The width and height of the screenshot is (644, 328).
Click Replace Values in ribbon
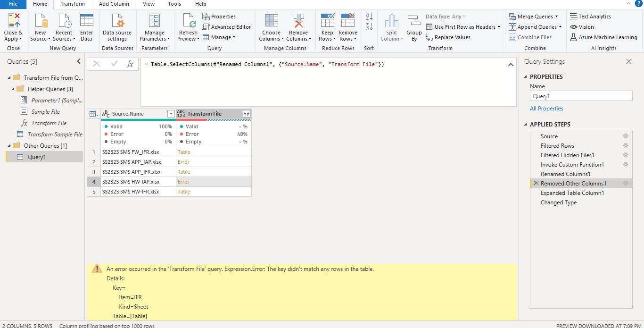[x=448, y=37]
